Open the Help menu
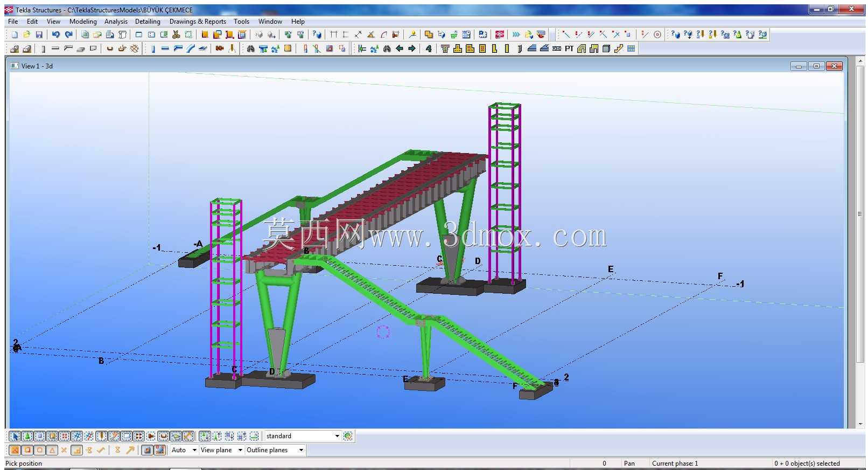The height and width of the screenshot is (470, 868). [x=298, y=22]
